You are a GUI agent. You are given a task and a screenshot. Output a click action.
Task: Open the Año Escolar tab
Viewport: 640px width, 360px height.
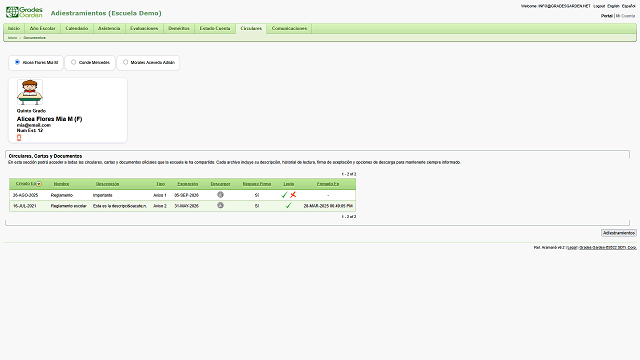42,28
